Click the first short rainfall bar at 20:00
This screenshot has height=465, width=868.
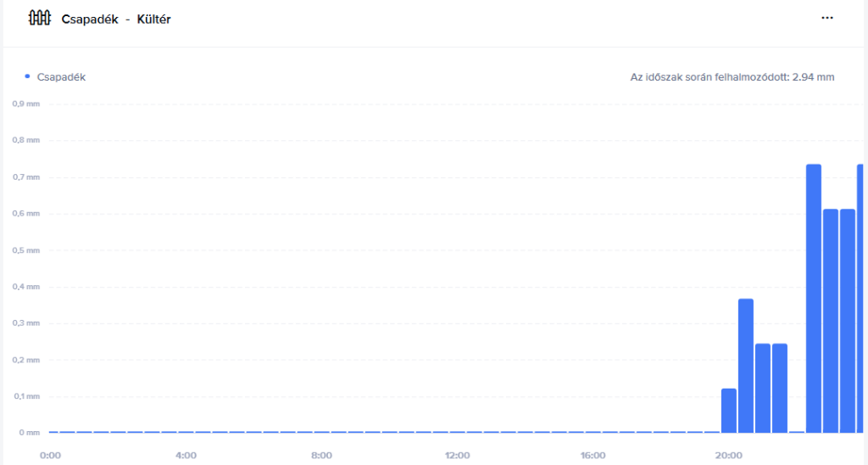[729, 411]
